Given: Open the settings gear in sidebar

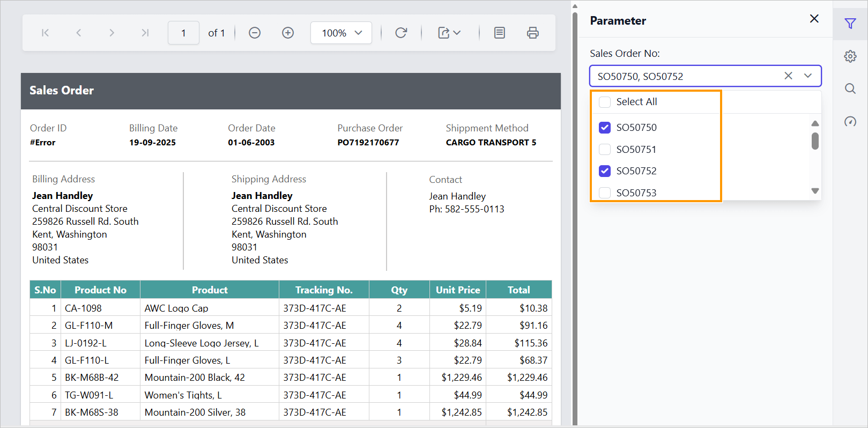Looking at the screenshot, I should (850, 56).
